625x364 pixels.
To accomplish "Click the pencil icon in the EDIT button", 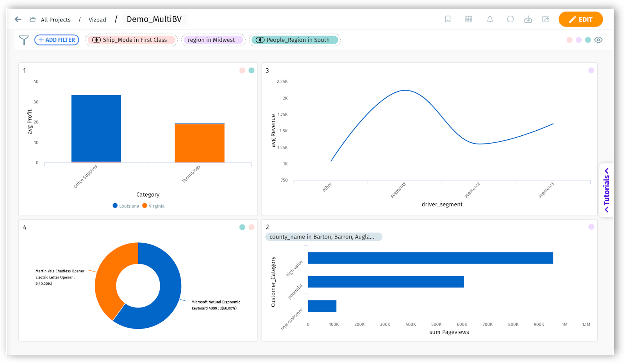I will click(572, 20).
